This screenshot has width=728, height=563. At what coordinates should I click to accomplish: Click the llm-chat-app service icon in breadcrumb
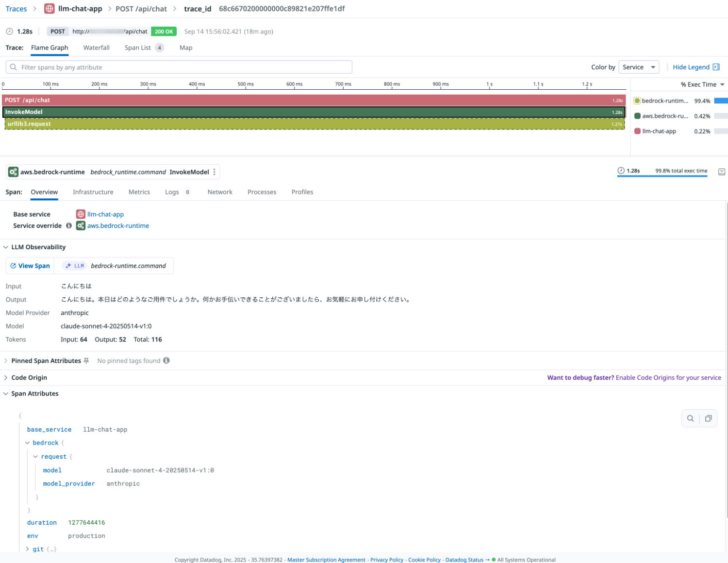coord(50,9)
